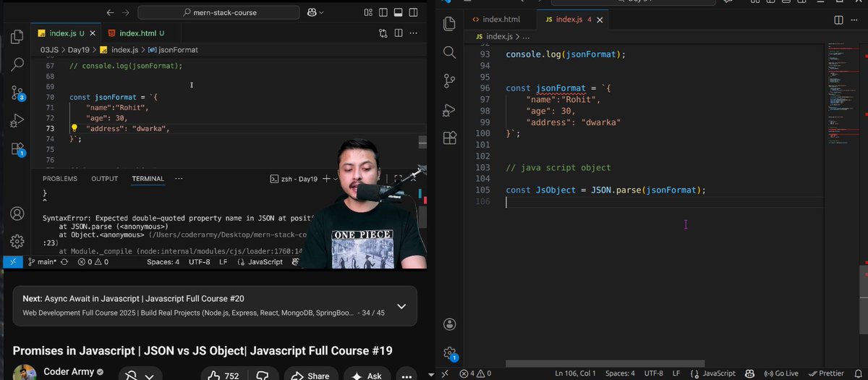Click the back navigation arrow in the video's title bar
The image size is (868, 380).
click(110, 12)
